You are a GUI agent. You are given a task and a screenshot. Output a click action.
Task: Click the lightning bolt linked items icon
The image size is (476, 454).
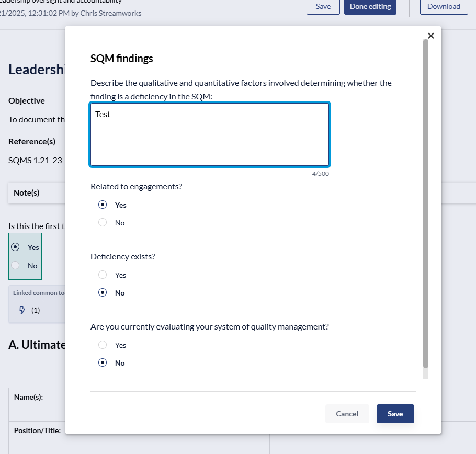point(22,310)
